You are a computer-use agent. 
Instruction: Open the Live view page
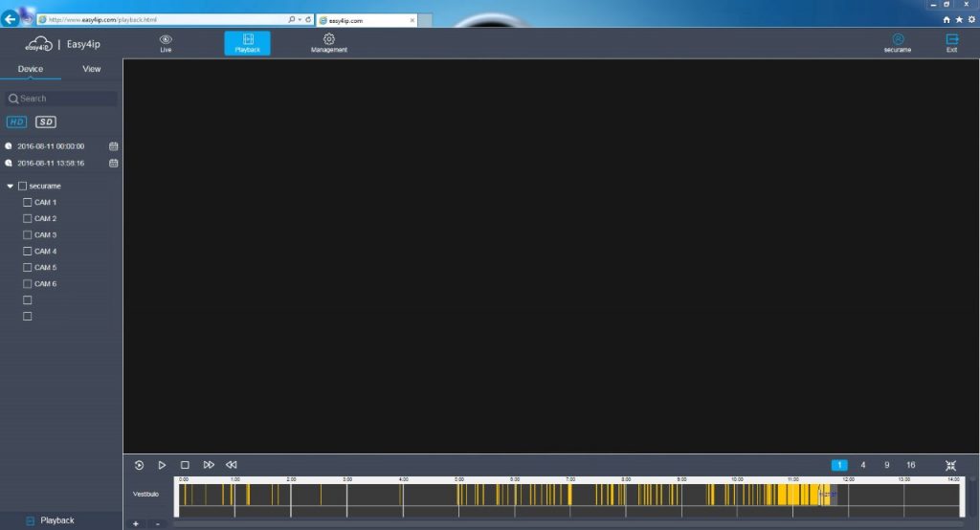166,42
